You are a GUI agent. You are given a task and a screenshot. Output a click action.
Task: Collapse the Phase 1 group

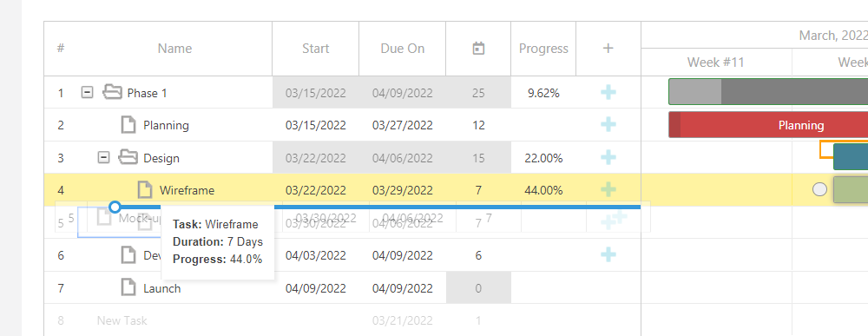point(87,92)
